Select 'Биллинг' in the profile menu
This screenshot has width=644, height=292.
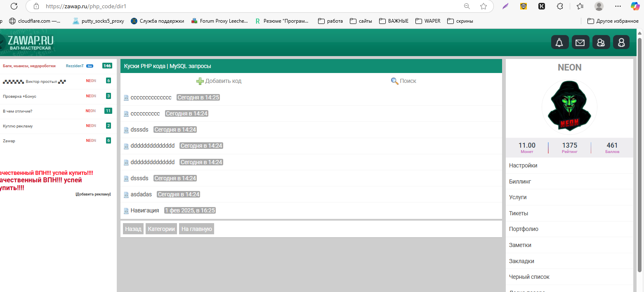[520, 181]
